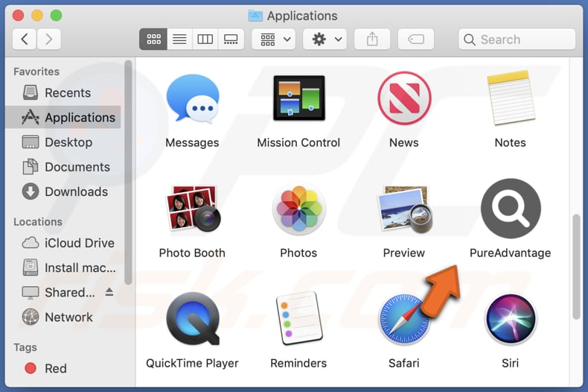The height and width of the screenshot is (392, 588).
Task: Eject the Shared... volume
Action: click(109, 291)
